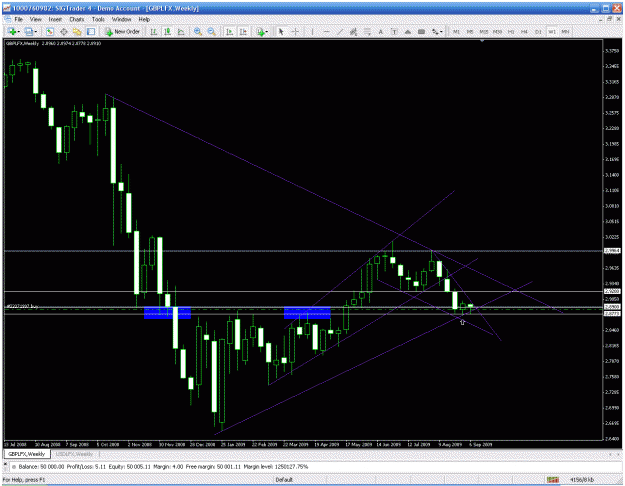Zoom out of the chart
625x486 pixels.
[212, 31]
